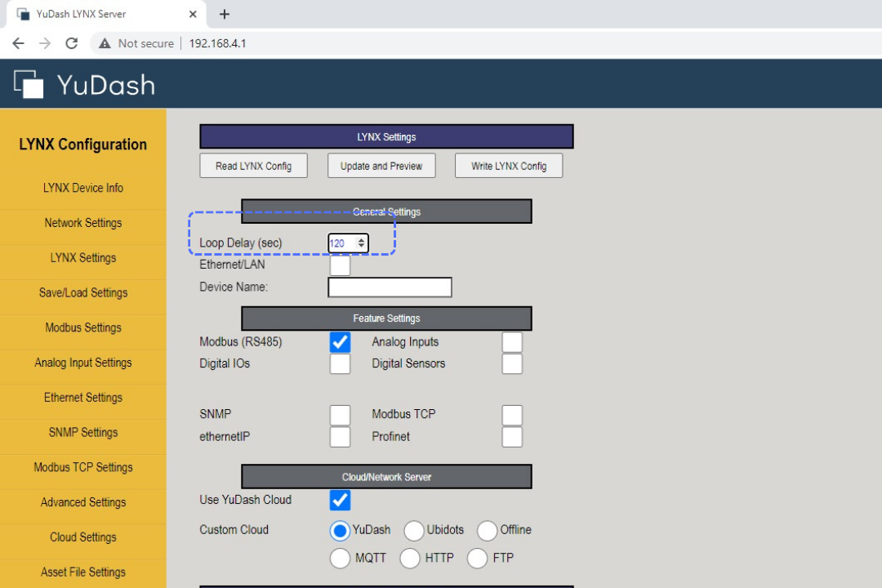Disable the Modbus (RS485) checkbox
The height and width of the screenshot is (588, 882).
(340, 342)
